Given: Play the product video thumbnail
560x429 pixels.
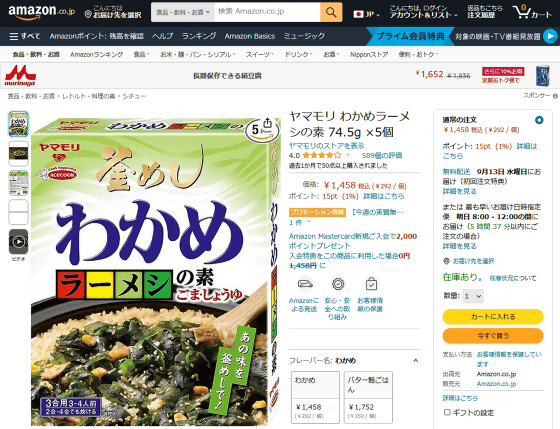Looking at the screenshot, I should (x=18, y=242).
